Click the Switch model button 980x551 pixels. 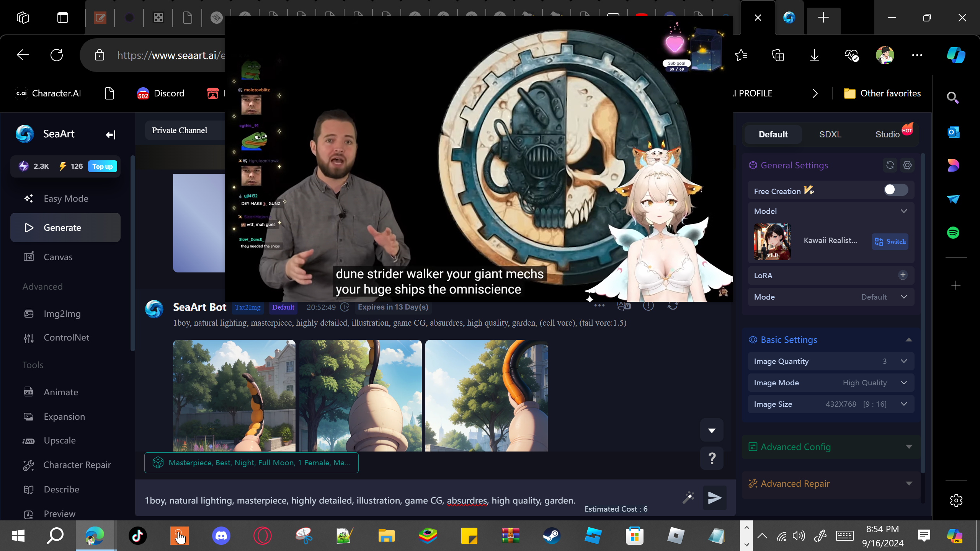tap(890, 241)
